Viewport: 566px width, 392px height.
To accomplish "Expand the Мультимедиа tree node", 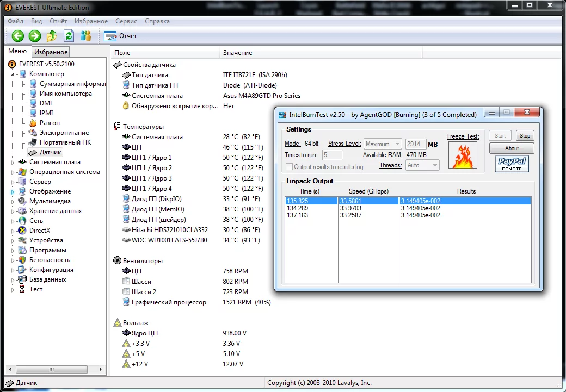I will (x=13, y=201).
